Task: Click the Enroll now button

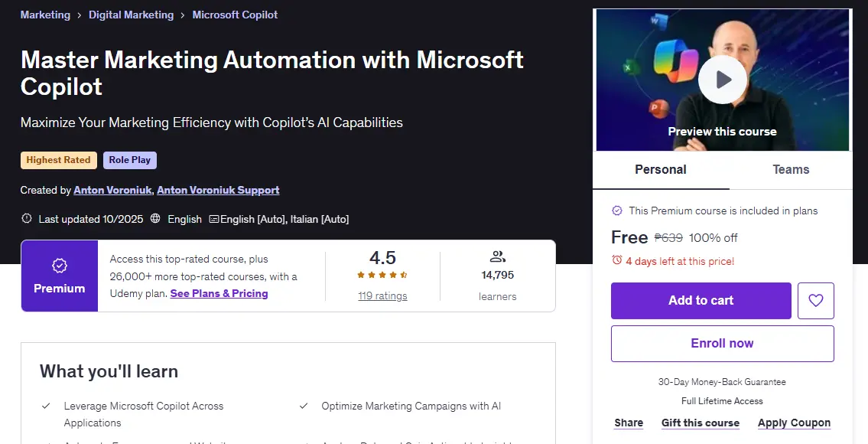Action: tap(723, 344)
